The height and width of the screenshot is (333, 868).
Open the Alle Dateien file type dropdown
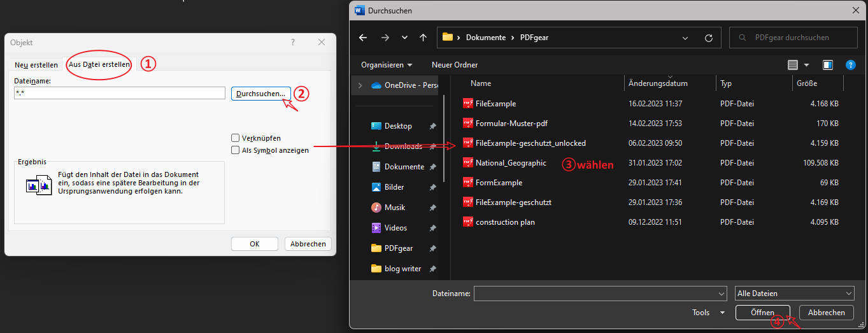793,294
